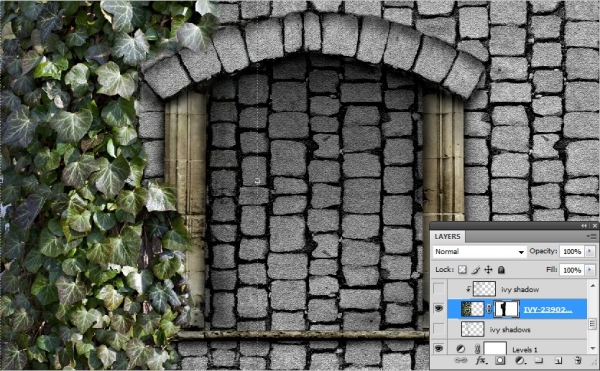The width and height of the screenshot is (600, 371).
Task: Select the 'ivy shadows' layer name
Action: pos(510,329)
